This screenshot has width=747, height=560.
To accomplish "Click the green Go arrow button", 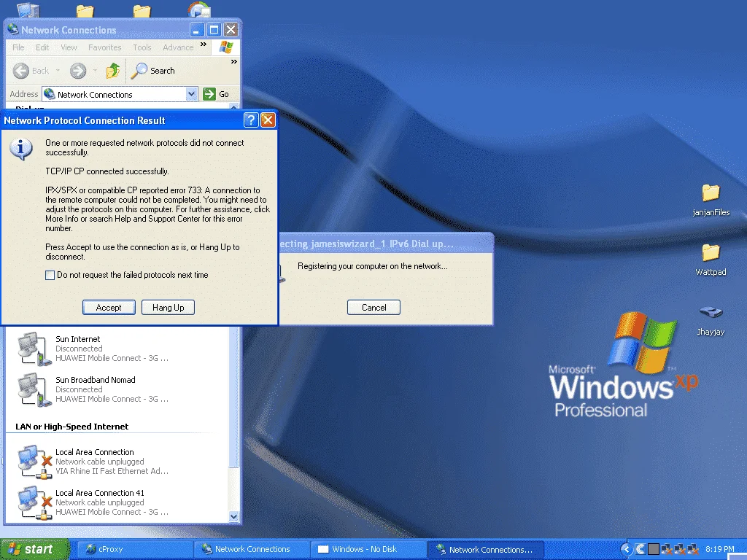I will point(209,94).
